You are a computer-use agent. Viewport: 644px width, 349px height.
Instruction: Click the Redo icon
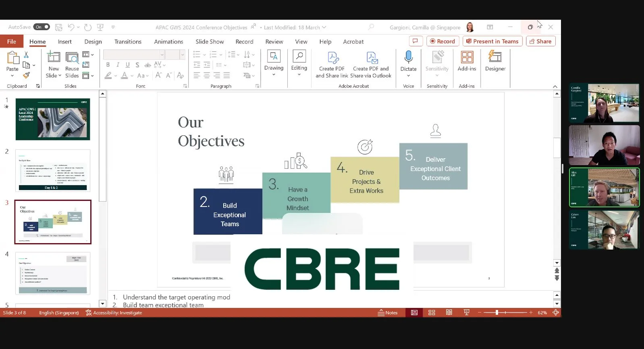tap(88, 27)
